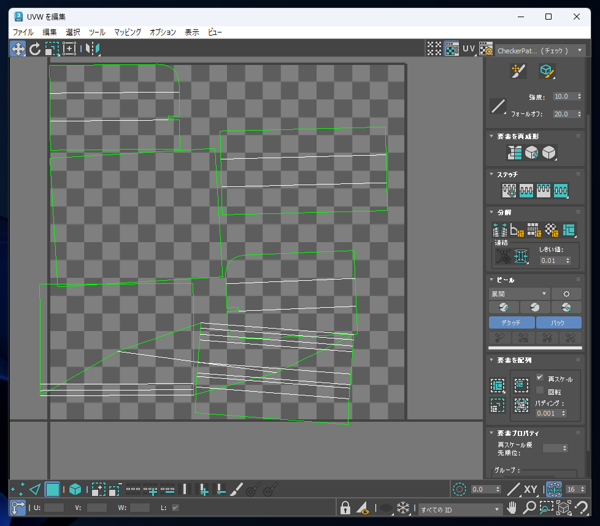Select the Move tool in top toolbar
The image size is (600, 526).
coord(18,49)
